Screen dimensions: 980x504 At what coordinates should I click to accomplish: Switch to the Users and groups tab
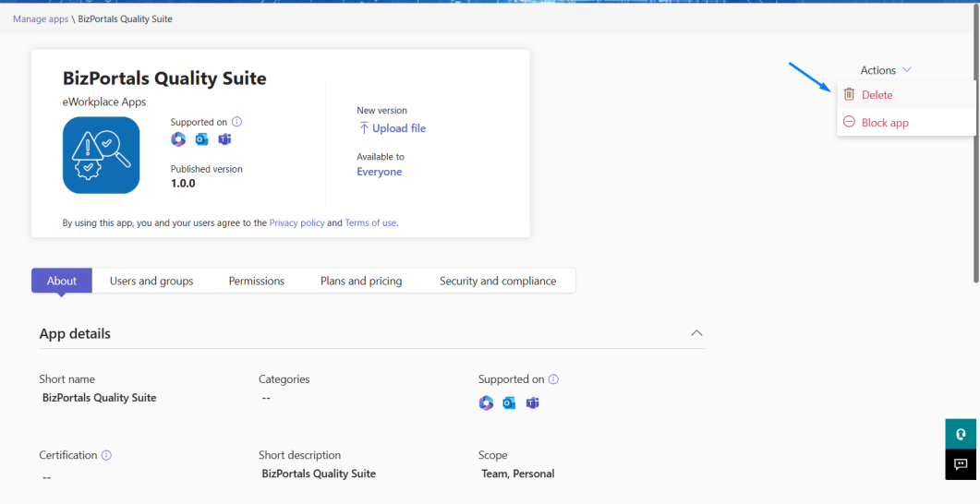pyautogui.click(x=151, y=281)
